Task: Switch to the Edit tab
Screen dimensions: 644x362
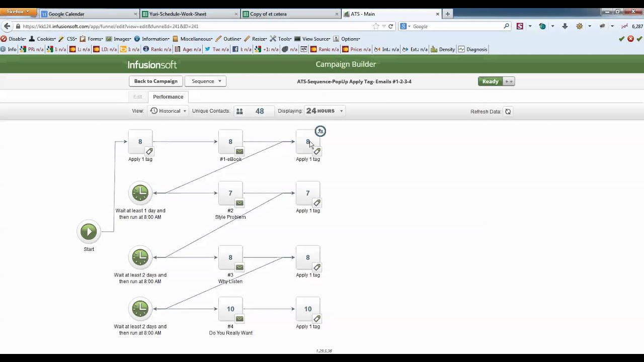Action: click(x=137, y=97)
